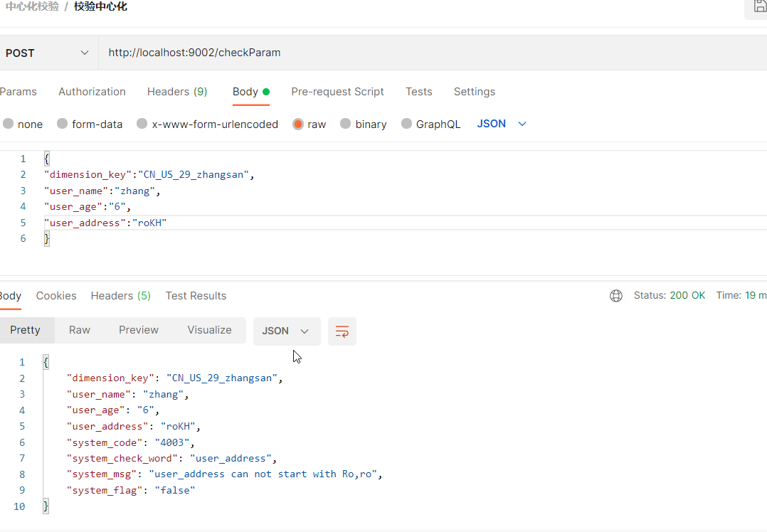Open the Test Results tab
This screenshot has width=767, height=532.
[x=196, y=296]
